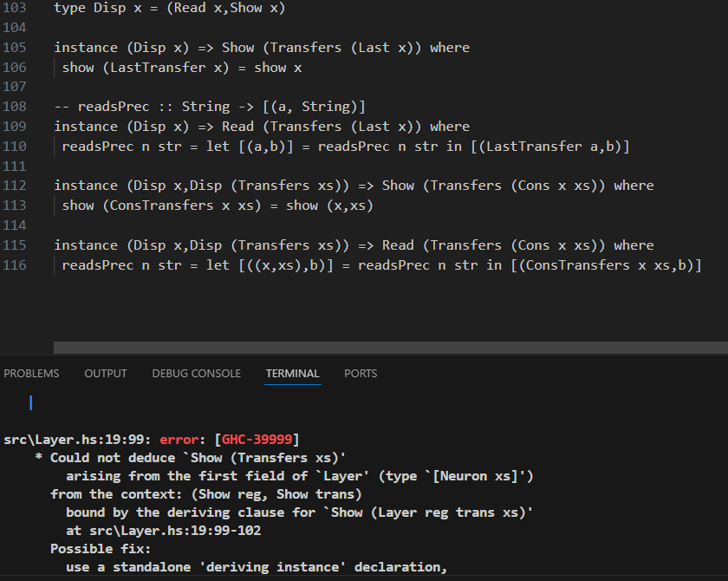This screenshot has height=581, width=728.
Task: Click line number 109 in the gutter
Action: (x=15, y=127)
